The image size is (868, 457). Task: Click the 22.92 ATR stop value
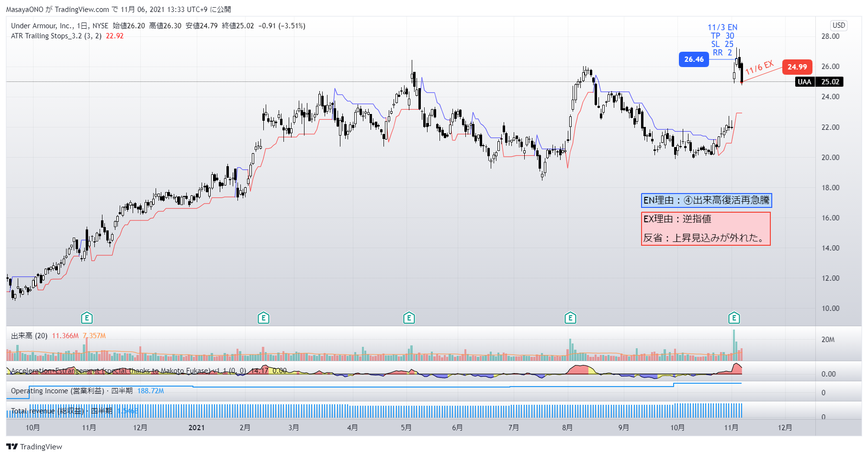pos(114,36)
